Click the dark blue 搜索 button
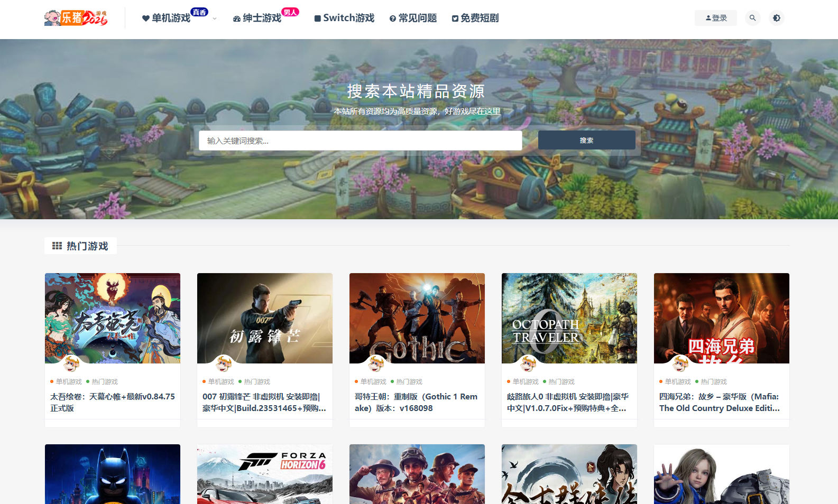The image size is (838, 504). [587, 141]
